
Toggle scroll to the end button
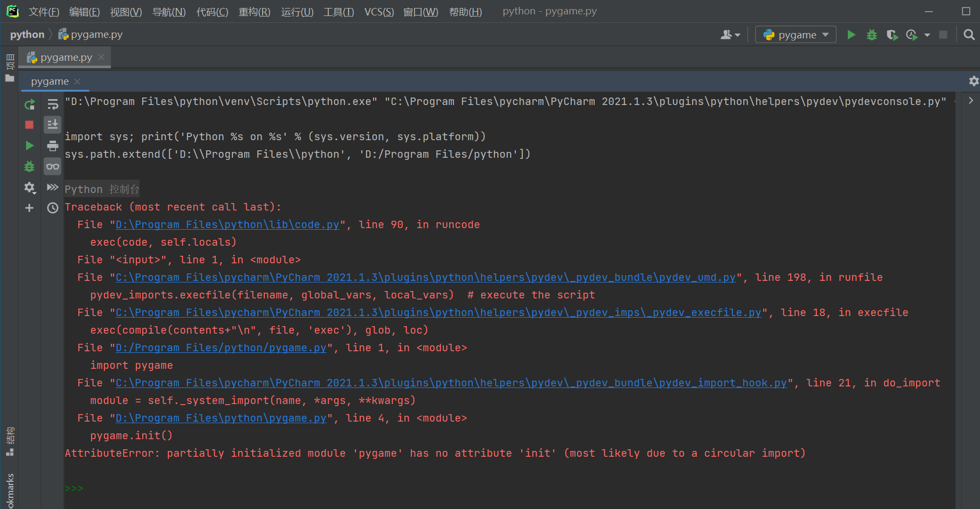click(x=52, y=125)
